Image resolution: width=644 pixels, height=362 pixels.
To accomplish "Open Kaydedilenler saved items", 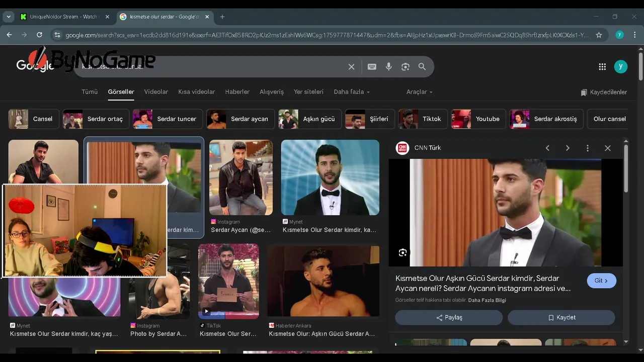I will click(604, 93).
